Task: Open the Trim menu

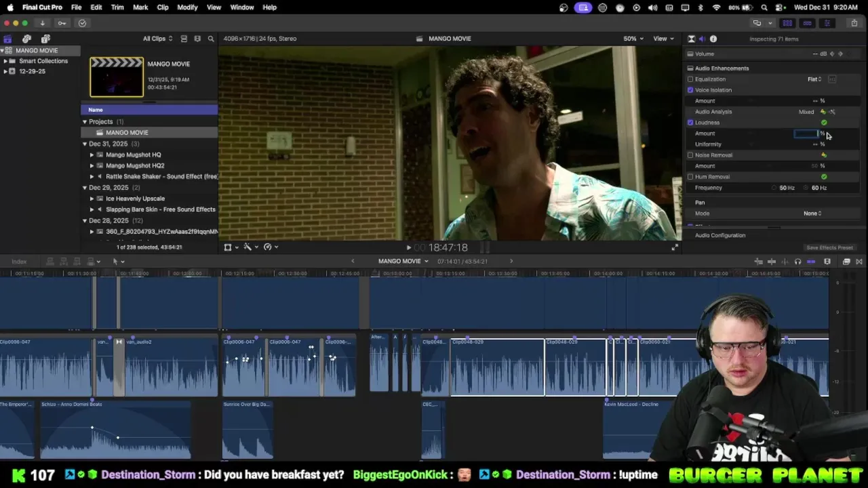Action: [117, 7]
